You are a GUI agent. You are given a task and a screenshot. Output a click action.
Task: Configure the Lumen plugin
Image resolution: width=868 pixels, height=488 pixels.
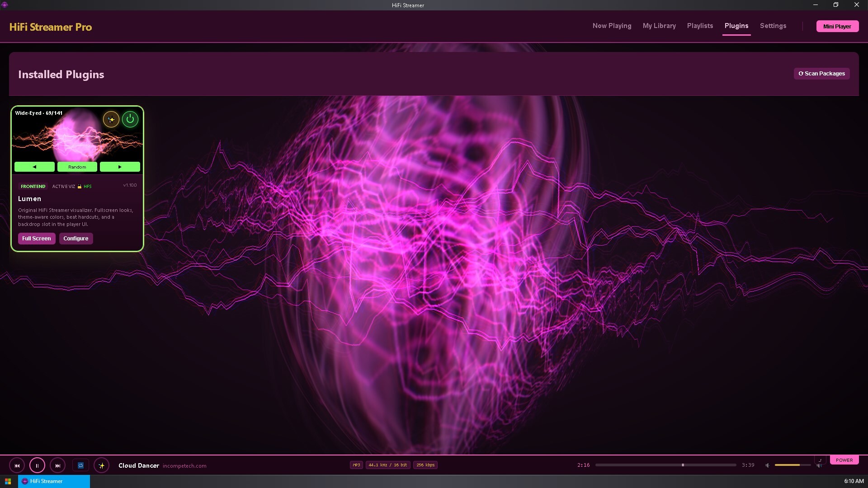click(x=76, y=239)
